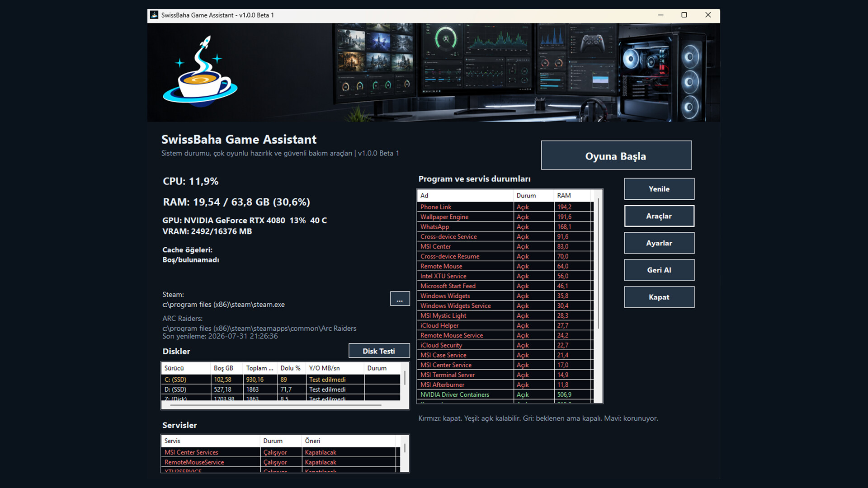Open the Araçlar tools button

pos(659,216)
